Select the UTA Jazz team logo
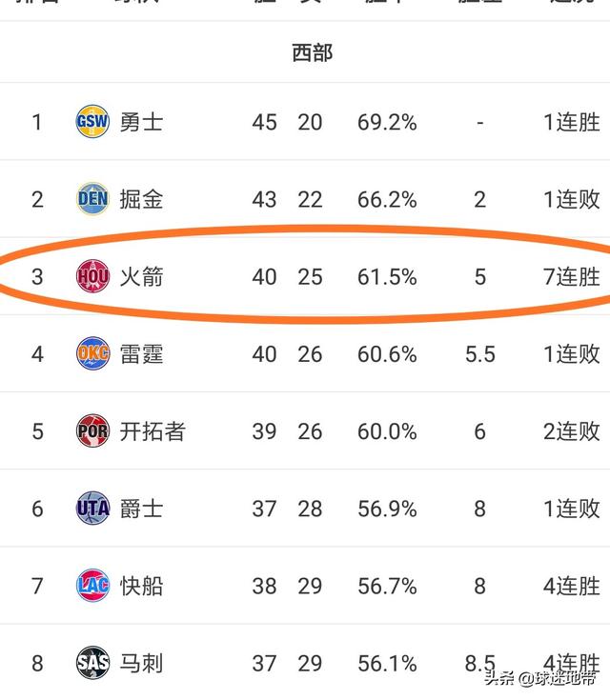 coord(92,508)
